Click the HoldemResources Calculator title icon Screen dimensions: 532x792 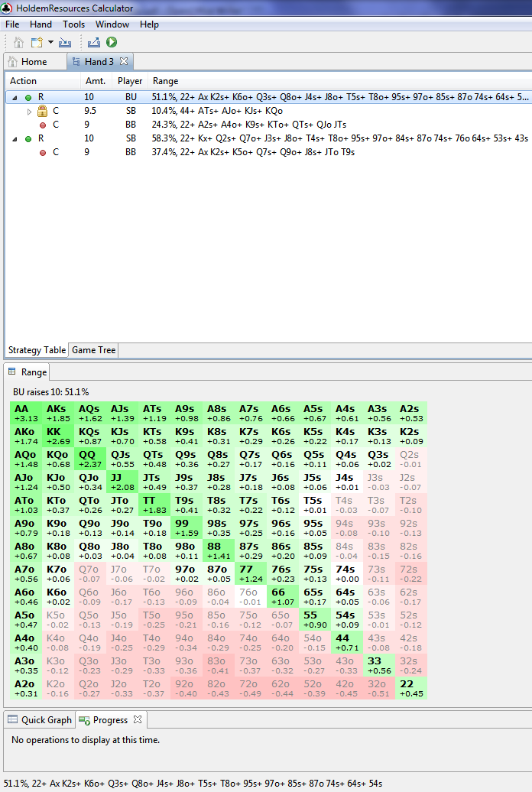tap(7, 8)
